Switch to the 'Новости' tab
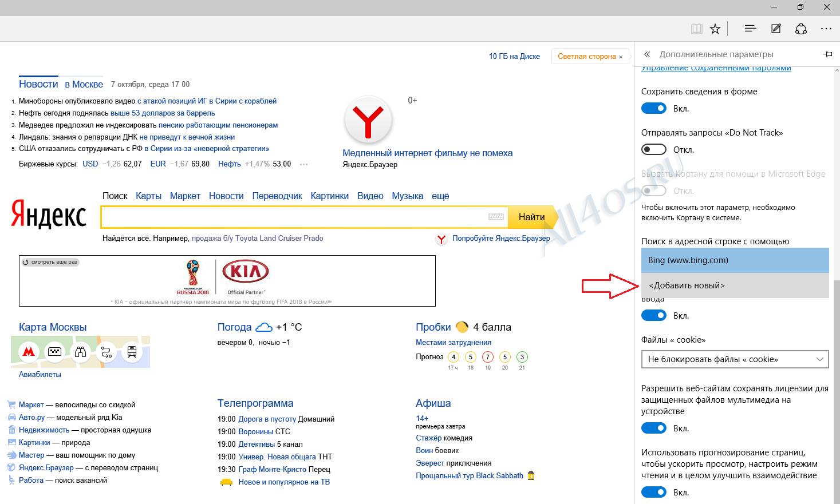The height and width of the screenshot is (504, 840). click(x=38, y=84)
